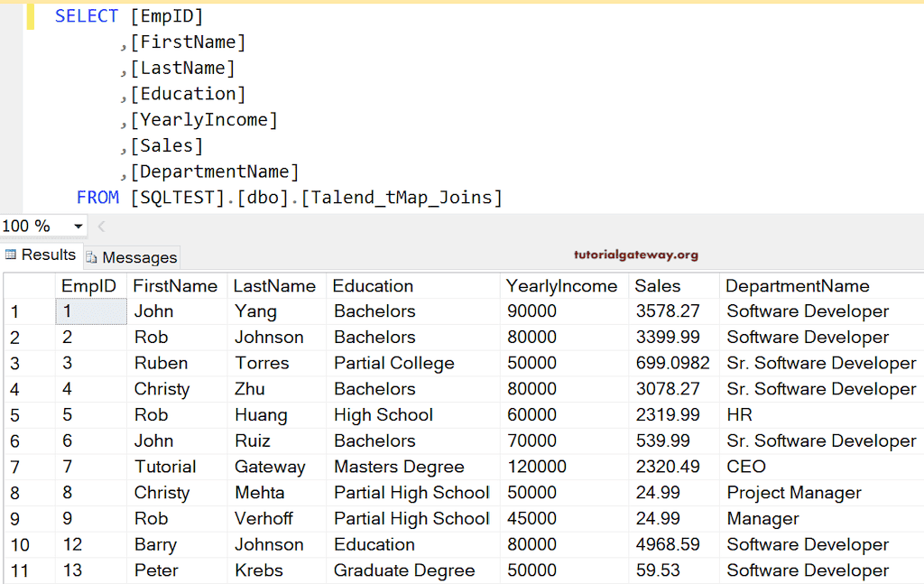Click the blank top-left corner cell of the grid
This screenshot has width=924, height=584.
click(x=28, y=286)
